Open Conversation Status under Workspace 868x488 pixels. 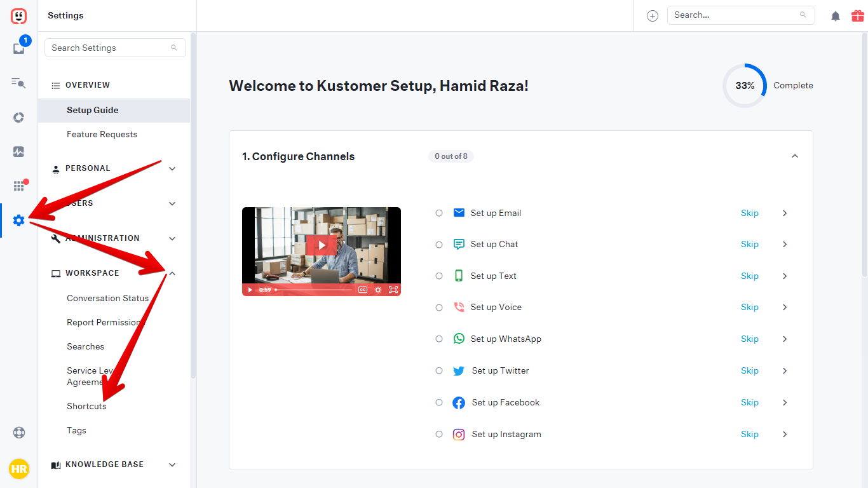107,298
